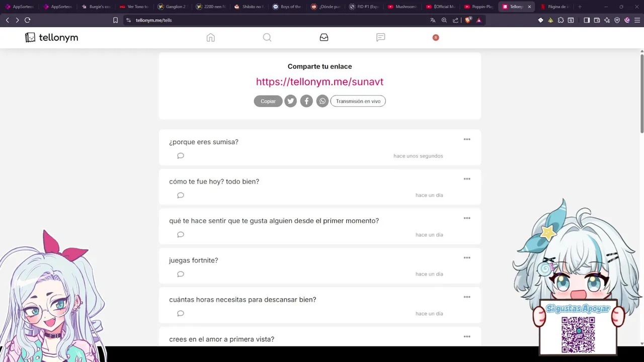Click the scrollbar down arrow

point(641,343)
